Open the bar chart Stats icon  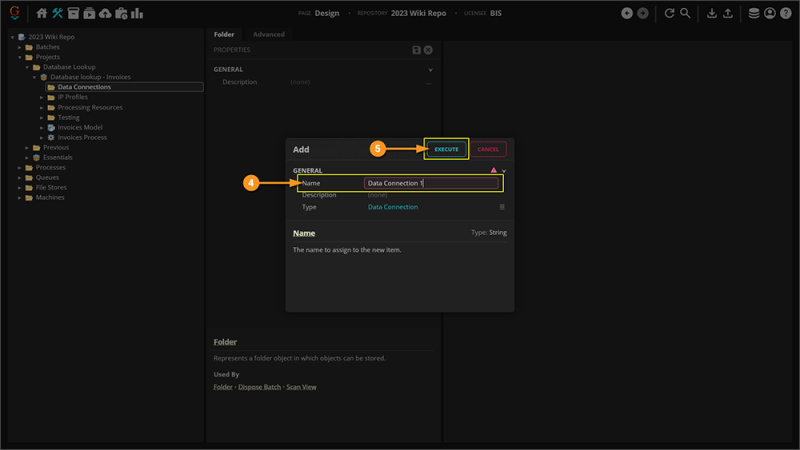(x=137, y=14)
